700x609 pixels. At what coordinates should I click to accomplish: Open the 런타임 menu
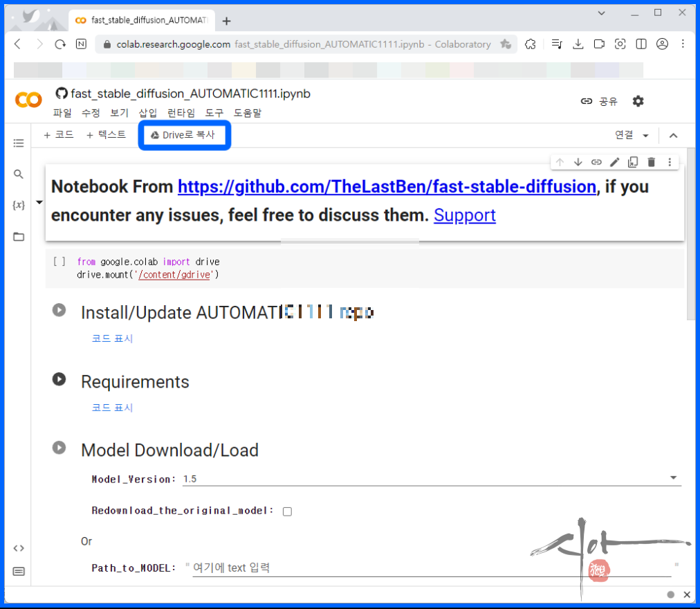[x=181, y=113]
